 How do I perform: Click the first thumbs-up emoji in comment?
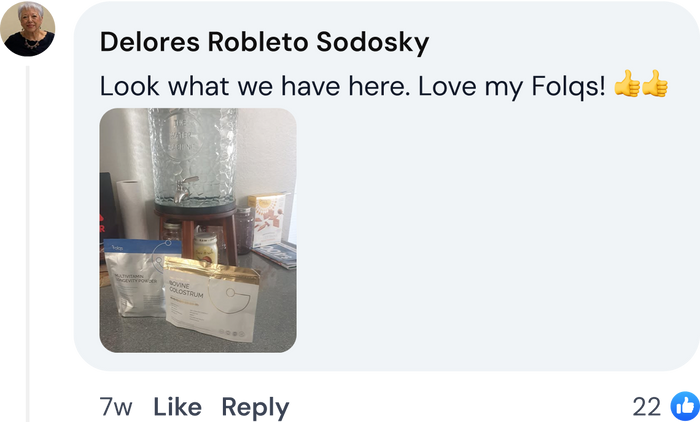click(627, 84)
